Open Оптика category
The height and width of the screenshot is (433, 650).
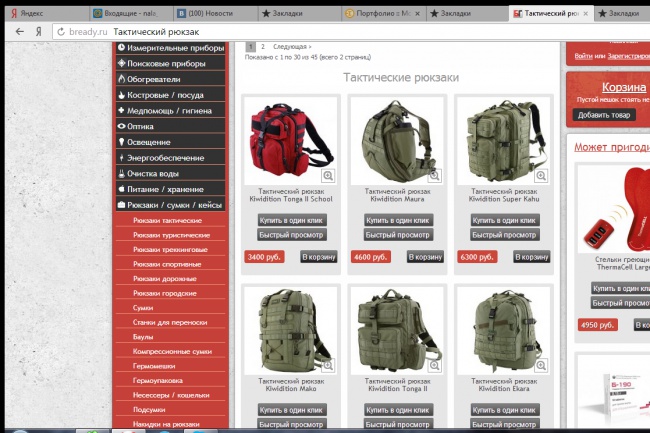tap(171, 126)
